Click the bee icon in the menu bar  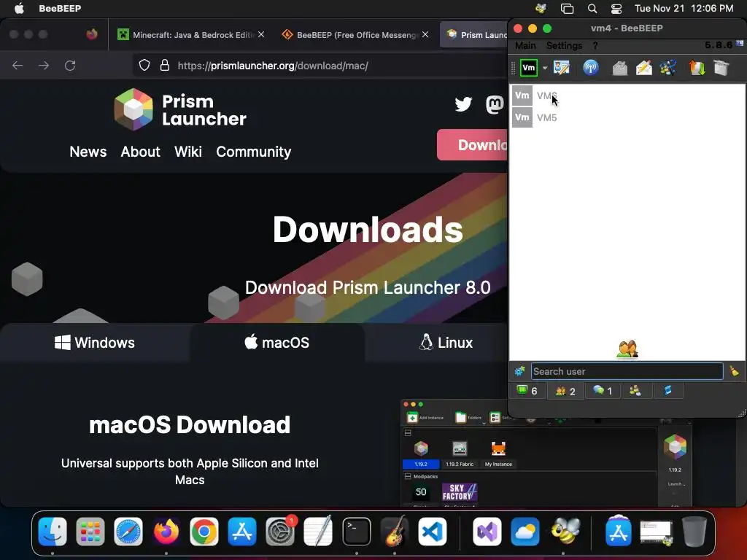tap(541, 8)
